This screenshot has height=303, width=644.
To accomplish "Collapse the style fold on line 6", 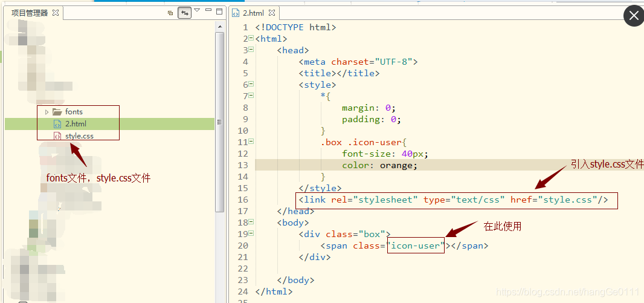I will [251, 84].
